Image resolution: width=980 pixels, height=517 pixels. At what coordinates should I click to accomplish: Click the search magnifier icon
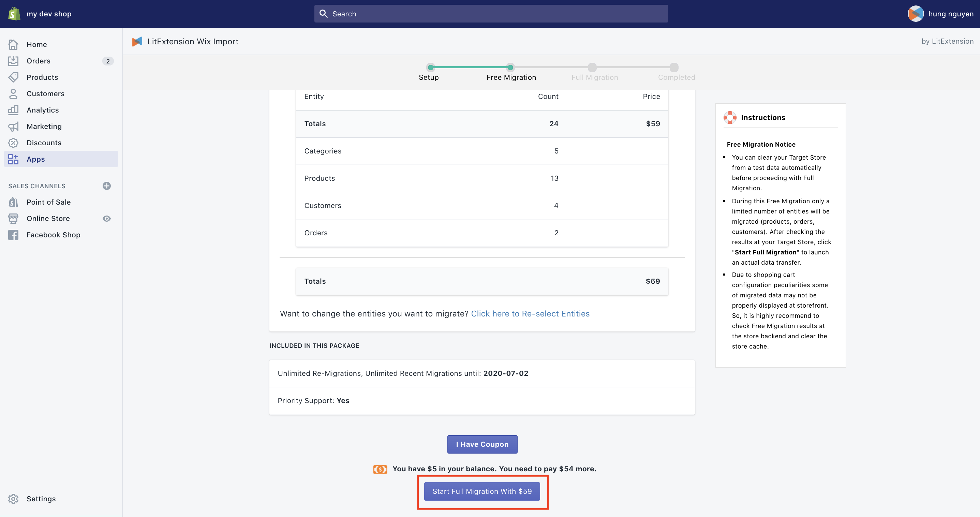323,14
